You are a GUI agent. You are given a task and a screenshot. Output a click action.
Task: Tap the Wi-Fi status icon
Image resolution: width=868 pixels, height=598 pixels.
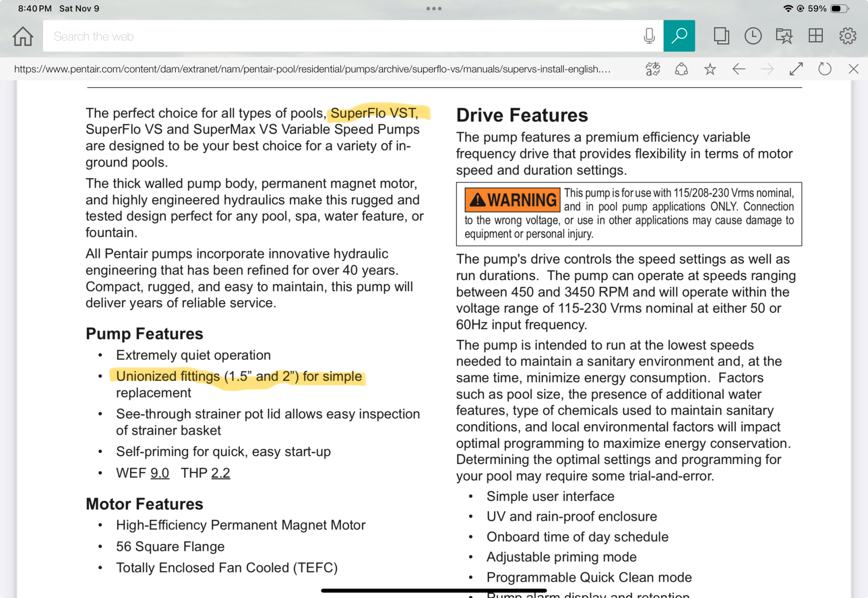[788, 9]
